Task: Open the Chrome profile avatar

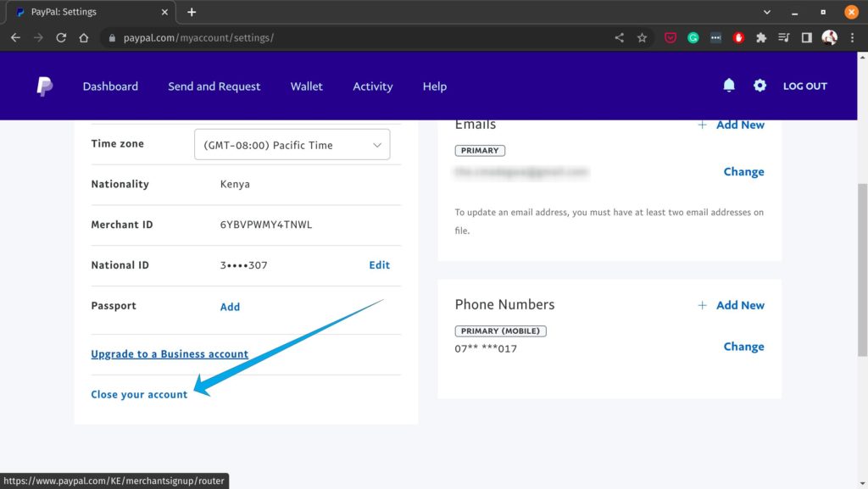Action: pos(829,37)
